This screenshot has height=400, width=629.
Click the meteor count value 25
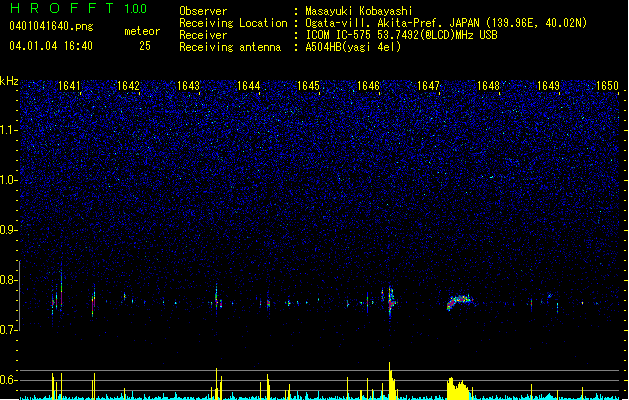click(145, 46)
